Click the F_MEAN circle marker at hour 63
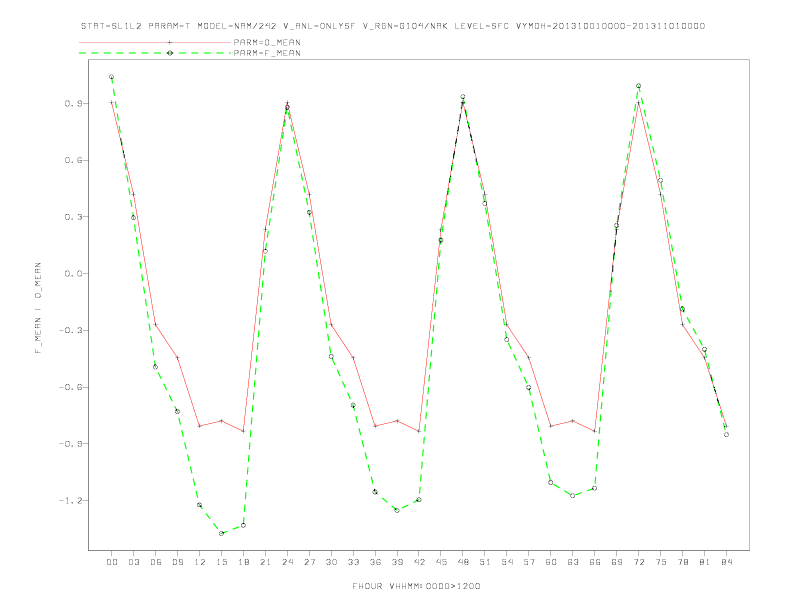Screen dimensions: 792x612 coord(573,496)
